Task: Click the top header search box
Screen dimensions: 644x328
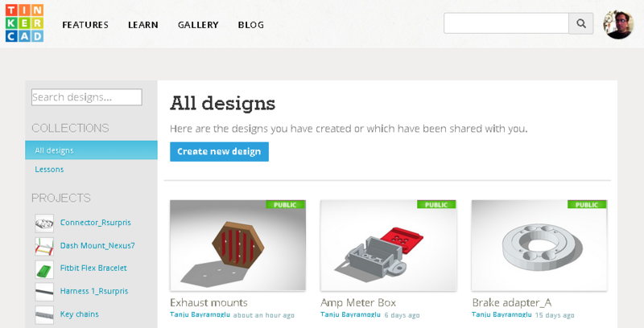Action: [x=506, y=23]
